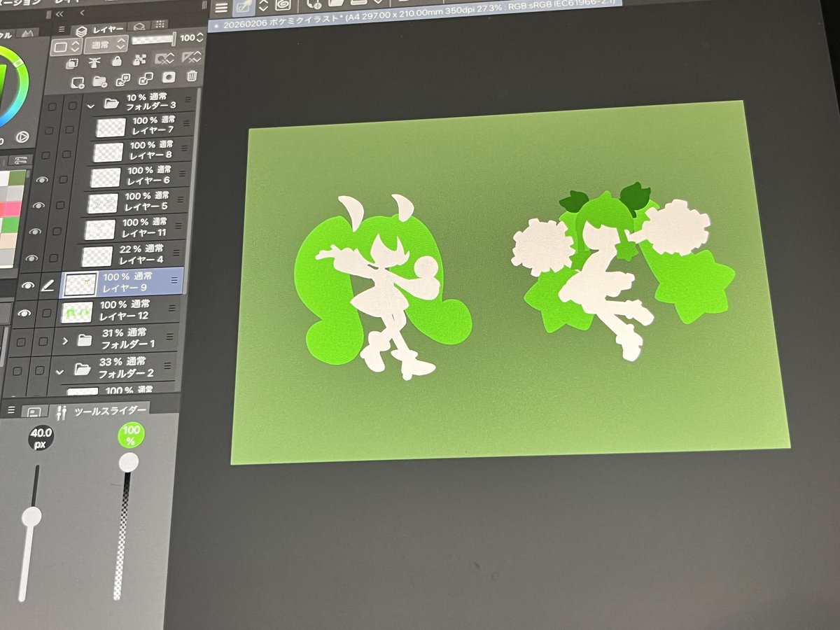The height and width of the screenshot is (630, 840).
Task: Set as reference layer lighthouse icon
Action: click(94, 62)
